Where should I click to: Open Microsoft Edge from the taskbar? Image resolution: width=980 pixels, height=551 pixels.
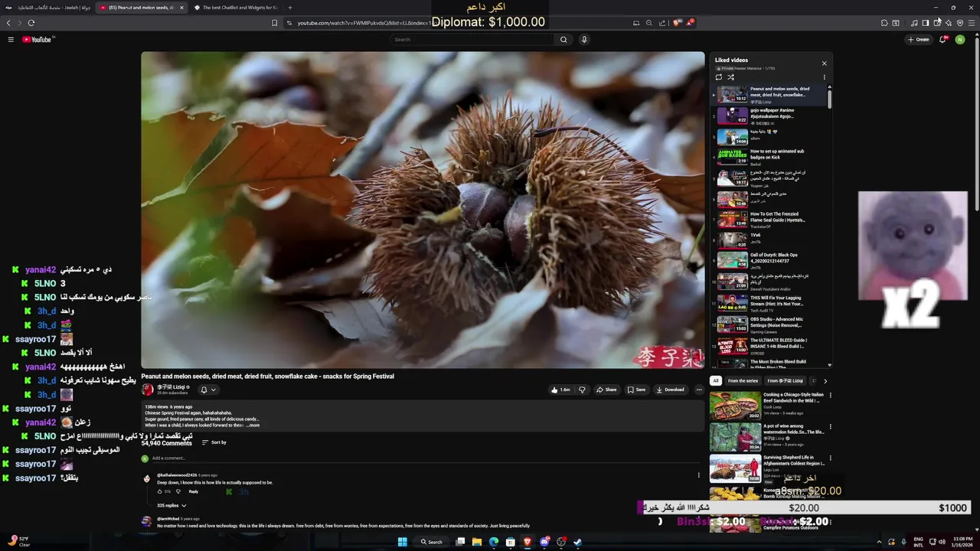pyautogui.click(x=493, y=542)
